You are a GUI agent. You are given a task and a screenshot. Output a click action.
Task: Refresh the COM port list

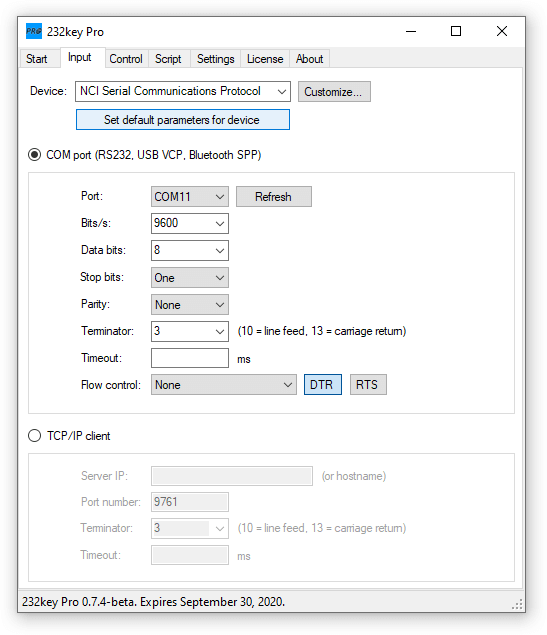pos(274,196)
